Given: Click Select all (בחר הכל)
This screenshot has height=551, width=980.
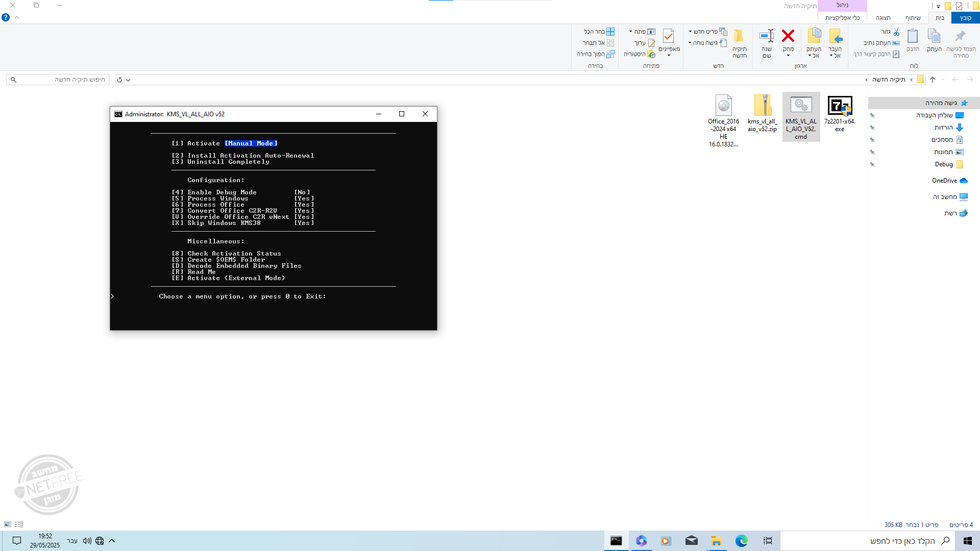Looking at the screenshot, I should pyautogui.click(x=599, y=32).
